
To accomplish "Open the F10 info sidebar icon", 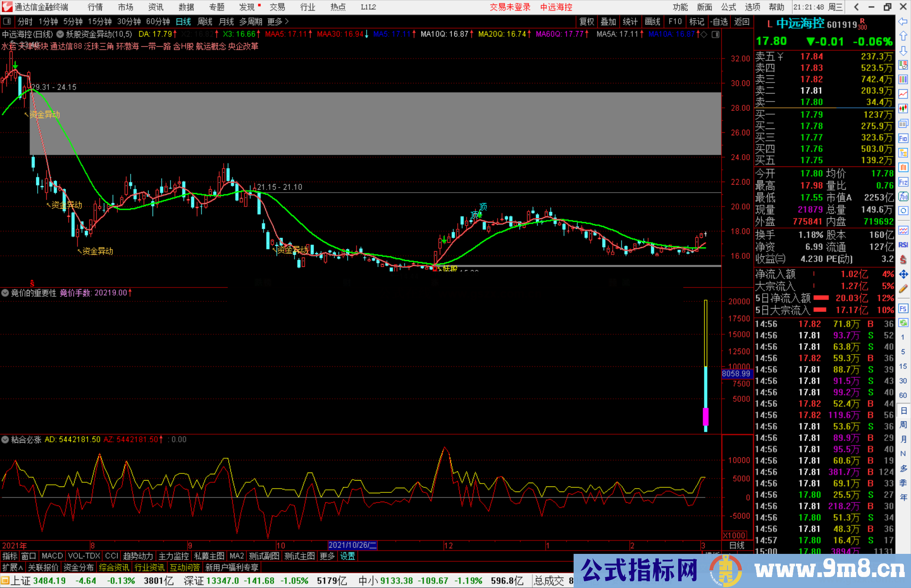I will [903, 138].
